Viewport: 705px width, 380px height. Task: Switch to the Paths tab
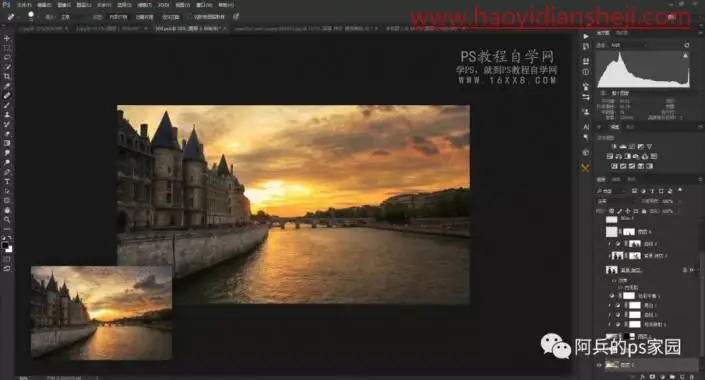click(x=632, y=179)
